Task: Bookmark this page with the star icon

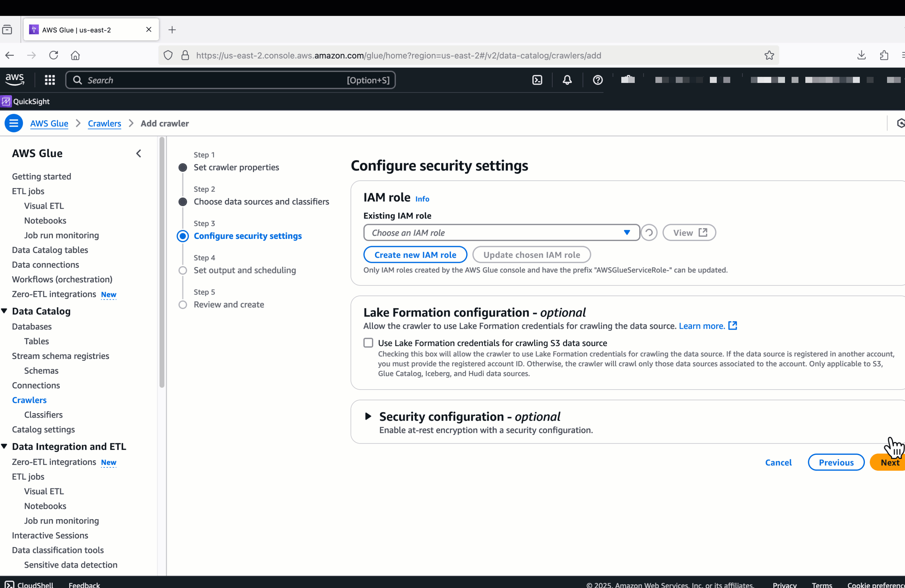Action: point(769,55)
